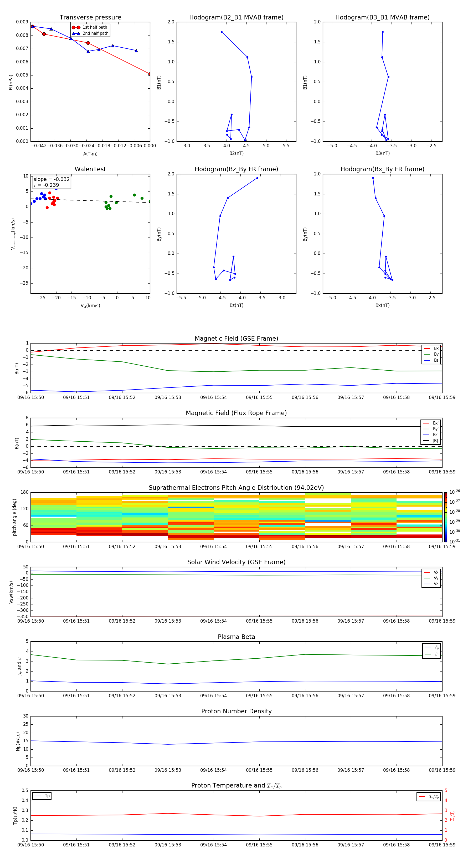Screen dimensions: 473x868
Task: Click the 'Solar Wind Velocity (GSE Frame)' title
Action: pyautogui.click(x=236, y=562)
